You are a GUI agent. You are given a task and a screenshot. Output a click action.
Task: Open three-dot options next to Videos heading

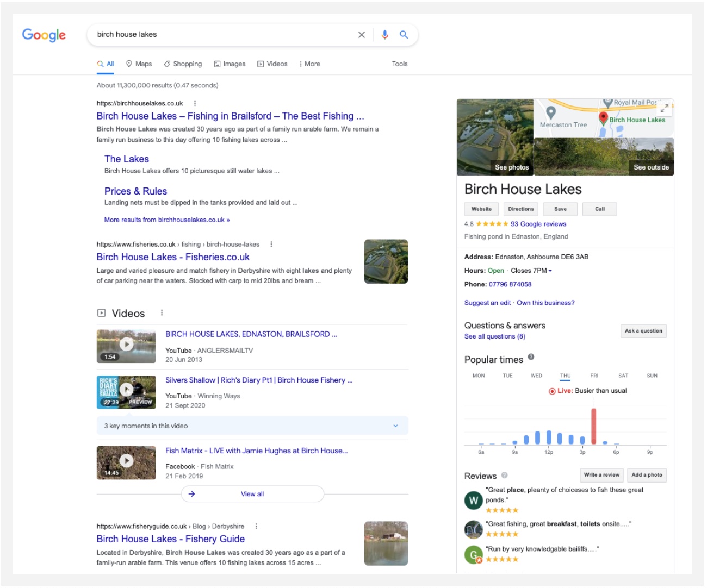162,312
